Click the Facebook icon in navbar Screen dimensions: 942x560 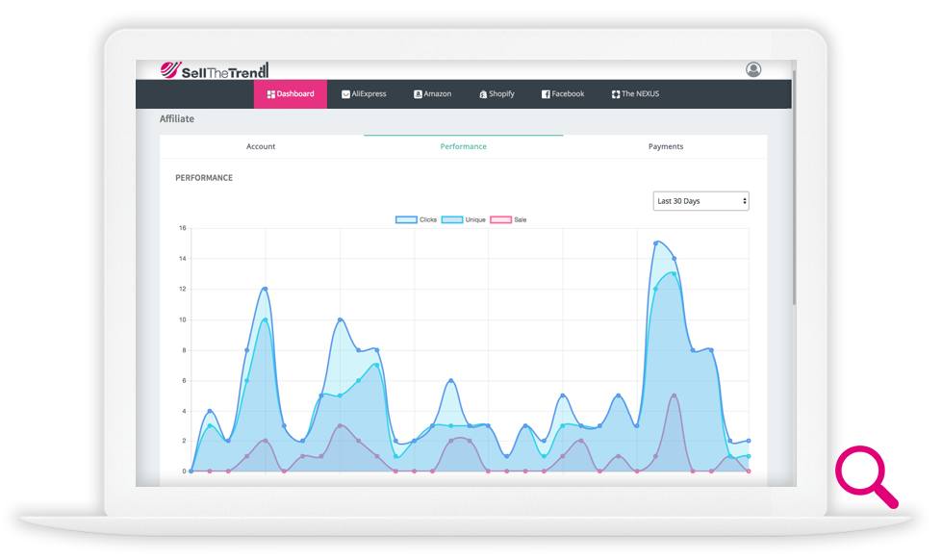[x=546, y=94]
